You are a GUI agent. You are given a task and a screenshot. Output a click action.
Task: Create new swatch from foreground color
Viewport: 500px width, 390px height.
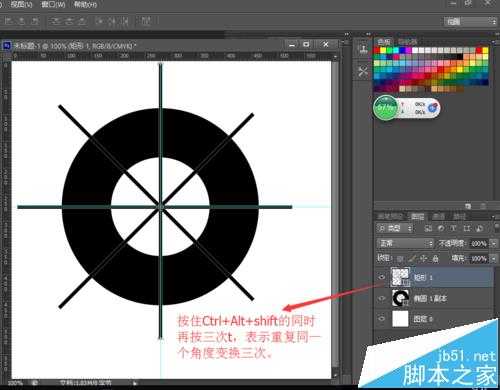468,206
